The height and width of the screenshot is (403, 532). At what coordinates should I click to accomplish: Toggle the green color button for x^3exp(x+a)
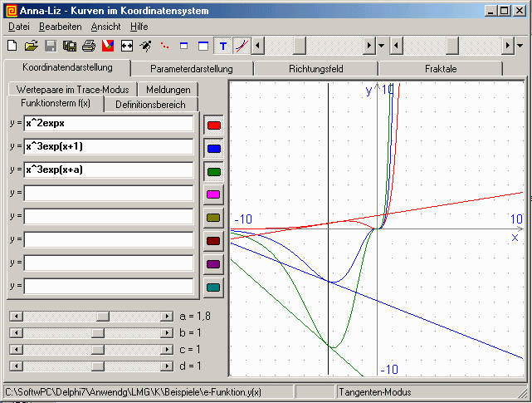213,171
